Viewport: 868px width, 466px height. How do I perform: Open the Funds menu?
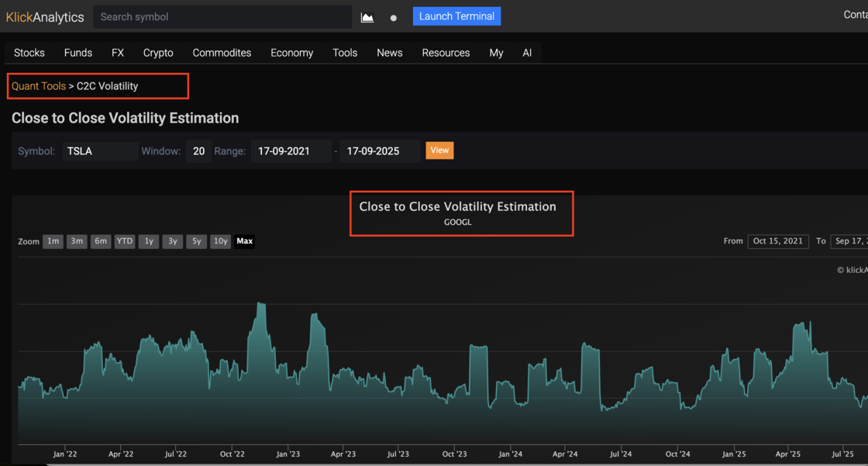[x=78, y=53]
